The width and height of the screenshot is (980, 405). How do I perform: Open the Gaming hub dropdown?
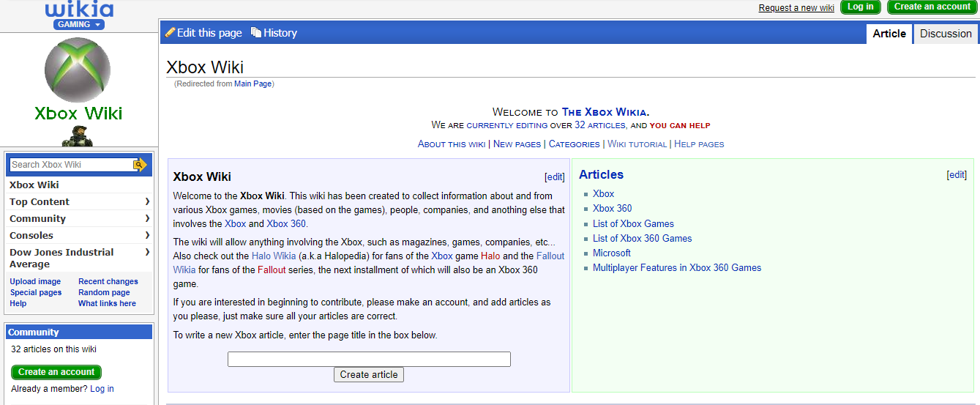pyautogui.click(x=79, y=24)
